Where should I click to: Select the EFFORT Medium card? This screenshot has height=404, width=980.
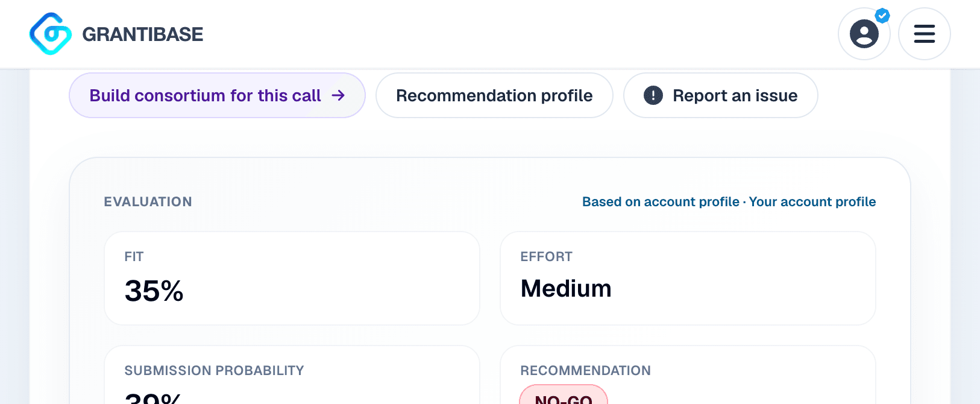point(688,279)
